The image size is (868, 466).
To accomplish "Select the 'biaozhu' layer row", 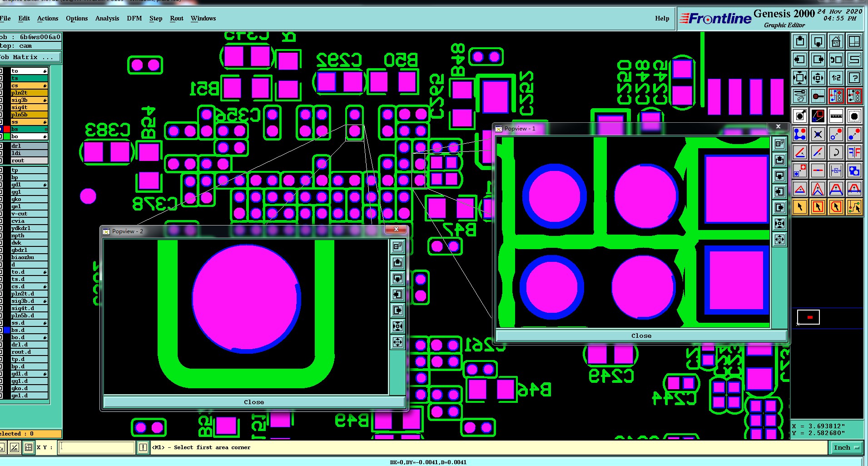I will click(x=29, y=257).
